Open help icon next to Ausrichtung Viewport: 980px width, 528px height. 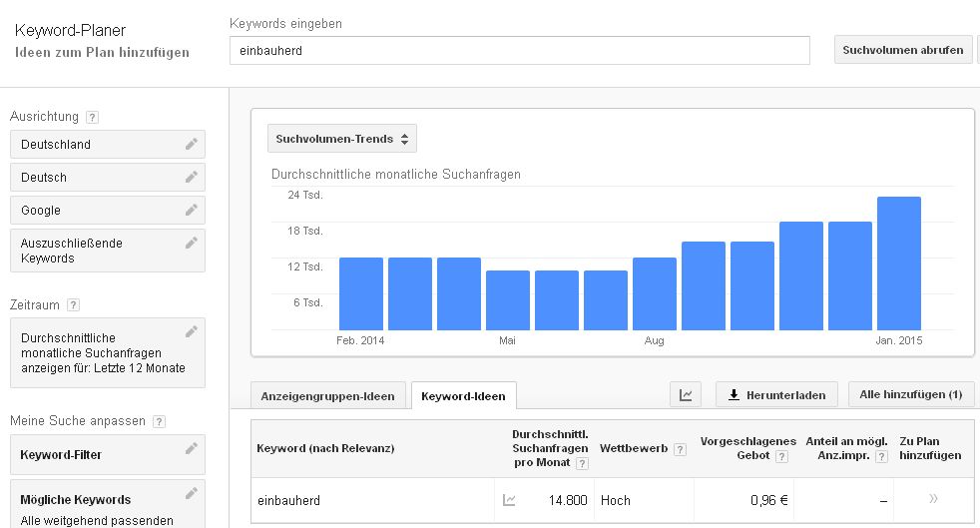click(x=92, y=117)
